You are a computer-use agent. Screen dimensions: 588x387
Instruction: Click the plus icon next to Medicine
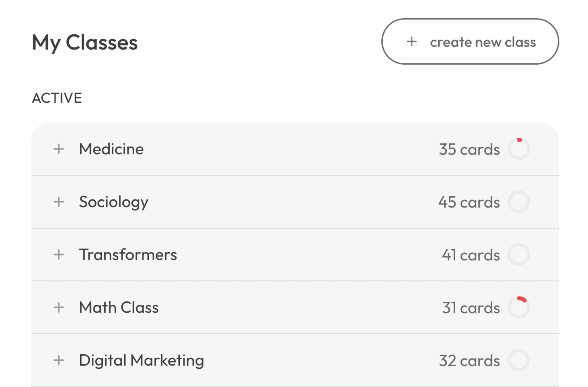pyautogui.click(x=59, y=149)
